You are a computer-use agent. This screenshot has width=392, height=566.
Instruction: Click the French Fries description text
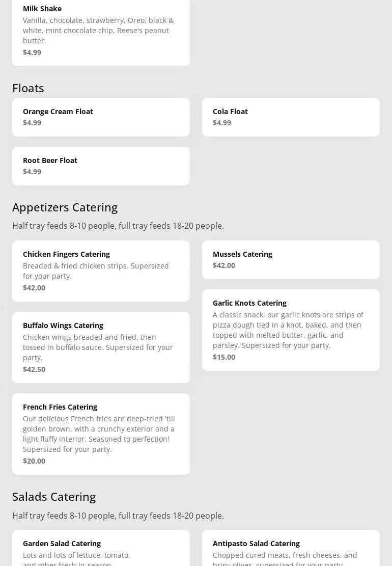click(99, 434)
